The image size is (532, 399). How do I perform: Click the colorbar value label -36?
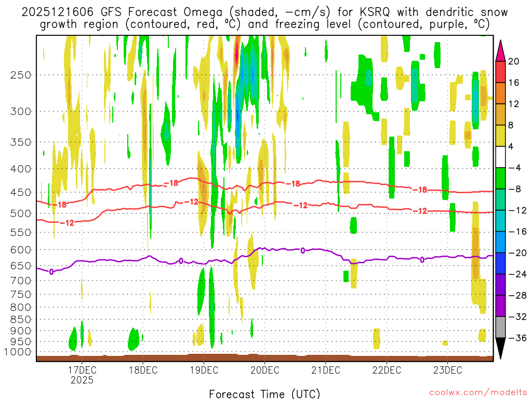point(517,338)
